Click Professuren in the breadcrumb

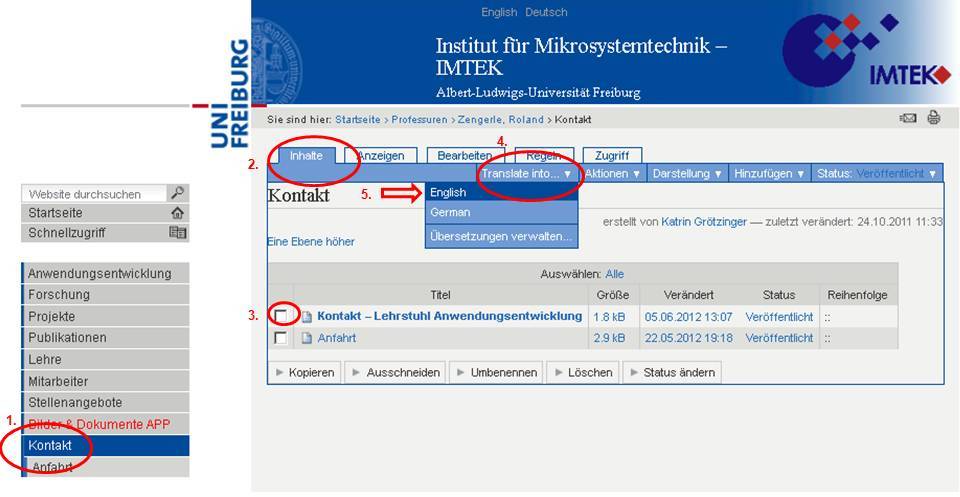tap(419, 120)
